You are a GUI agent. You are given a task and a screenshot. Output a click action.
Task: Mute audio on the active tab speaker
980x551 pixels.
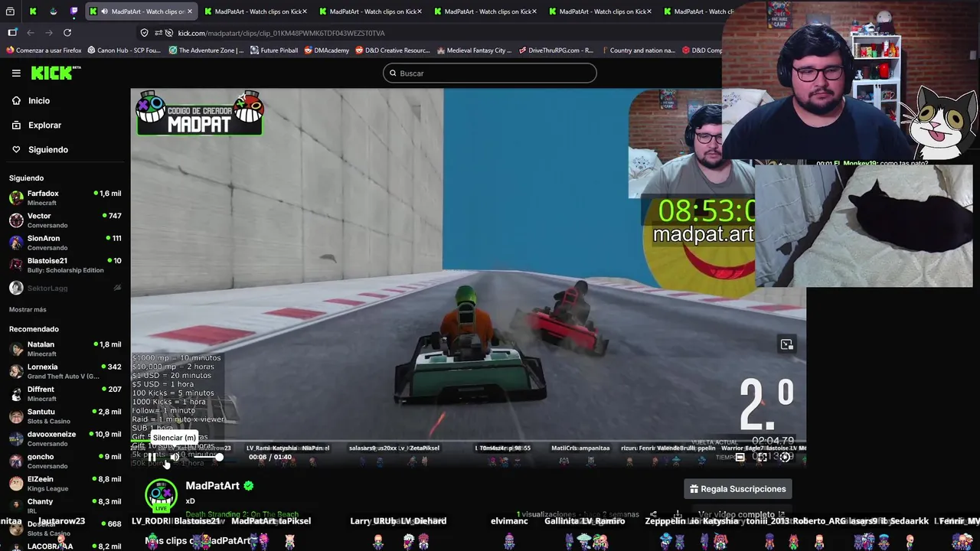(x=104, y=11)
